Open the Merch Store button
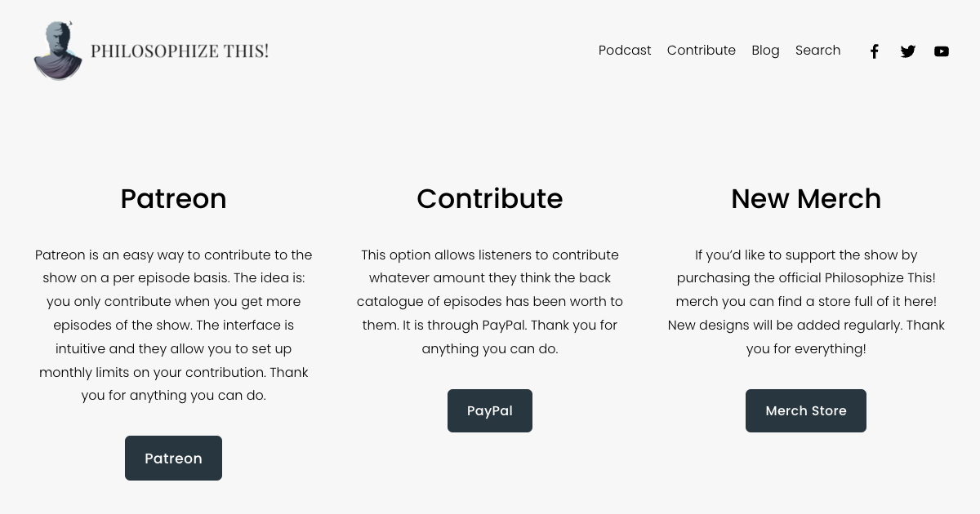 [x=806, y=410]
